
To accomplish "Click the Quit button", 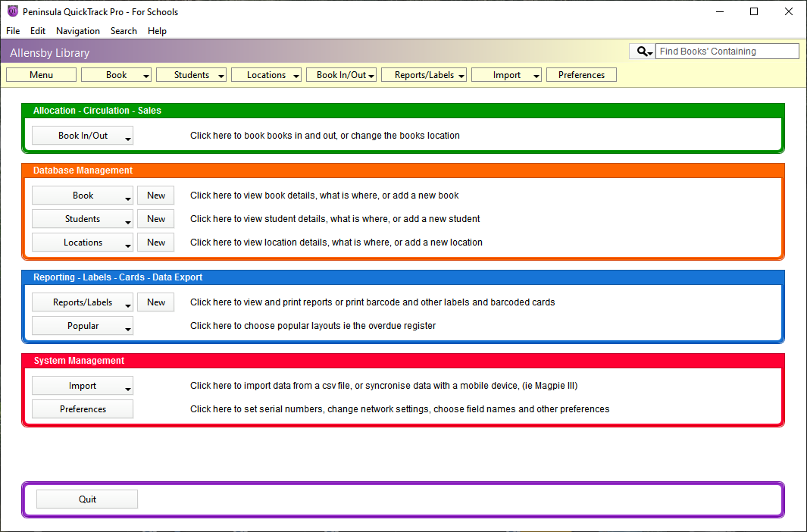I will pyautogui.click(x=87, y=499).
